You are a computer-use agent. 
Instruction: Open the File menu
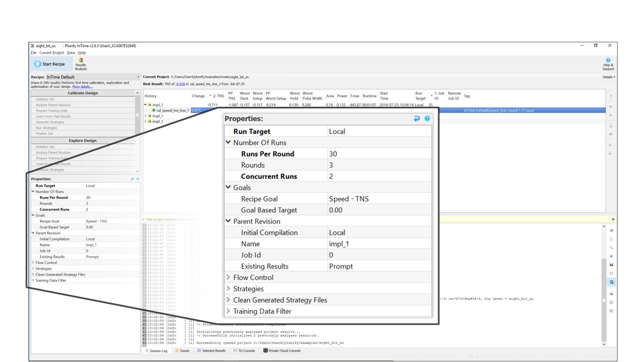(34, 53)
